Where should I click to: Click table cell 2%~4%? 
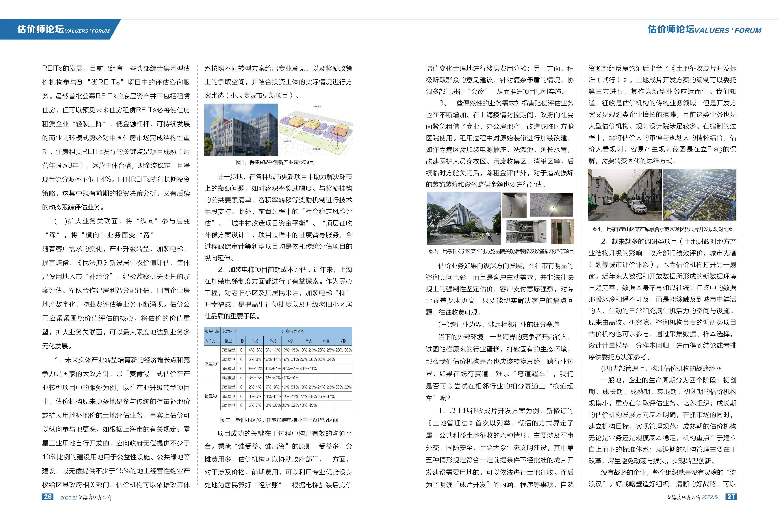coord(255,387)
